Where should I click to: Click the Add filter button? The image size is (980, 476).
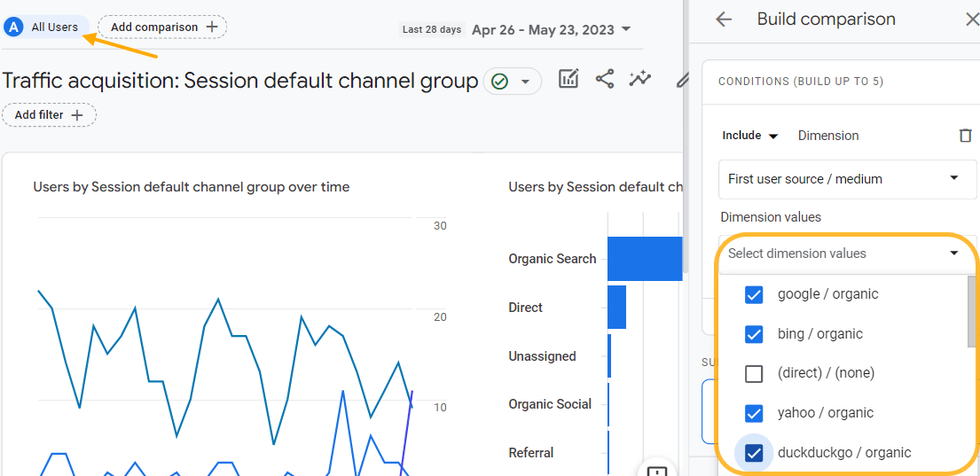point(49,115)
